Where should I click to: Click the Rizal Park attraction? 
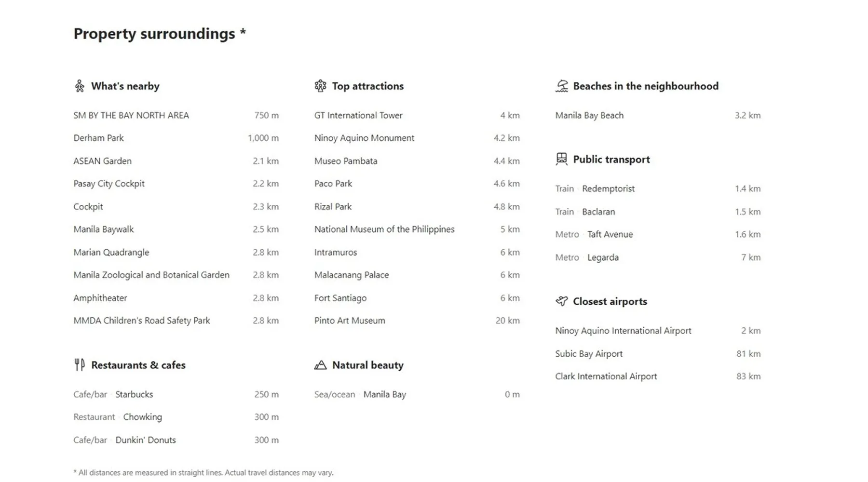(x=333, y=206)
